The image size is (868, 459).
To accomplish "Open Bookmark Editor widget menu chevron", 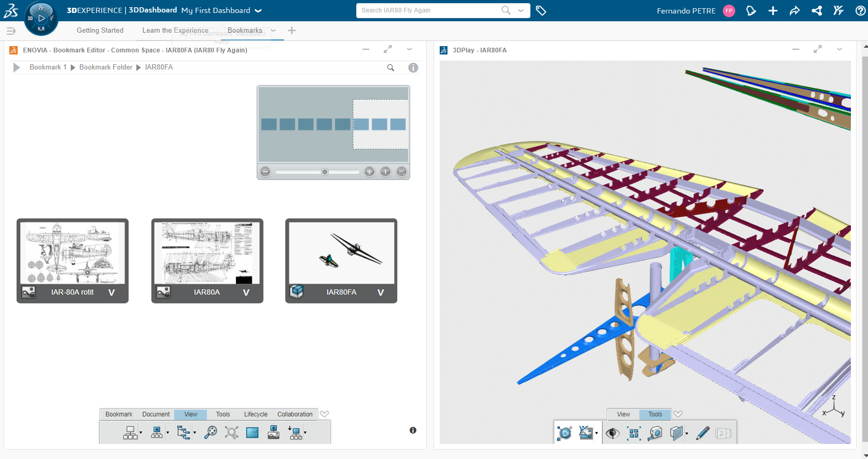I will [x=410, y=50].
